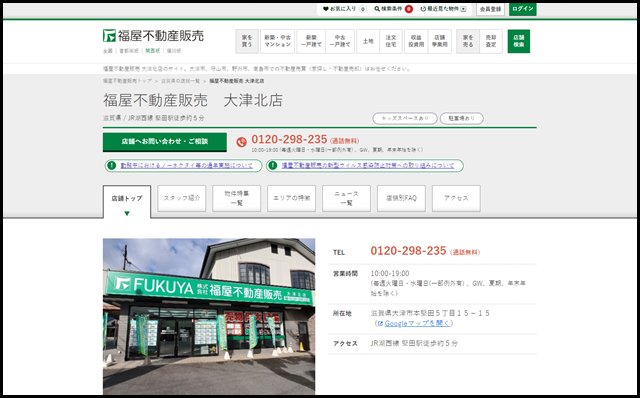This screenshot has height=398, width=640.
Task: Click the red phone icon
Action: coord(242,142)
